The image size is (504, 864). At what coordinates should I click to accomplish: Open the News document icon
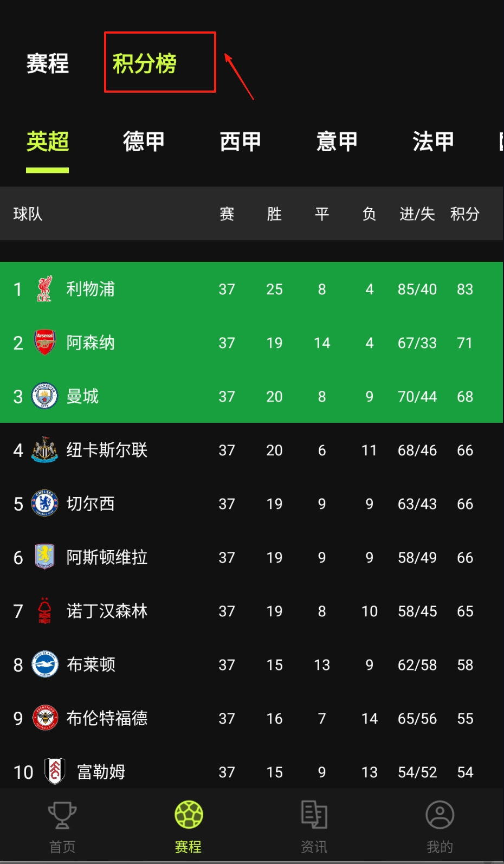coord(314,815)
